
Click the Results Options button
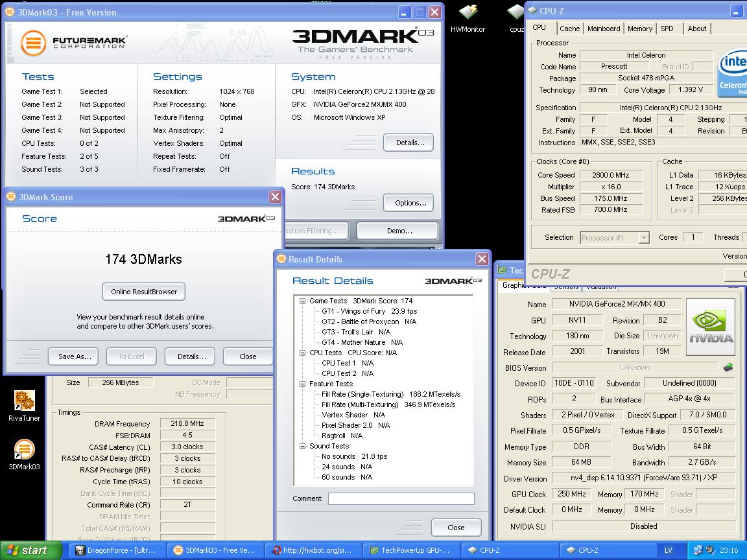tap(410, 203)
